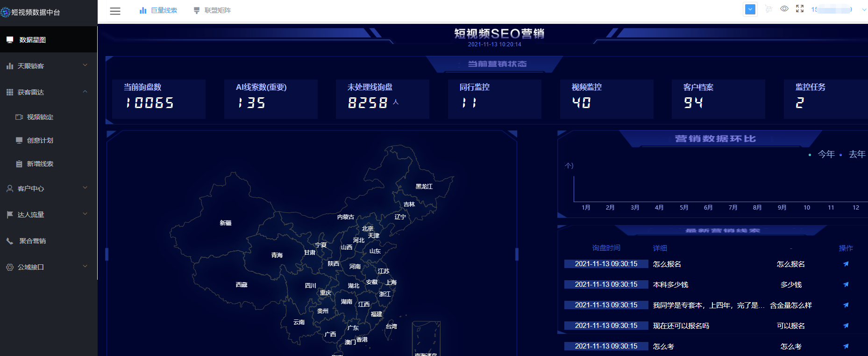Click the send icon for 现在还可以报名吗 row
Screen dimensions: 868x356
point(846,326)
